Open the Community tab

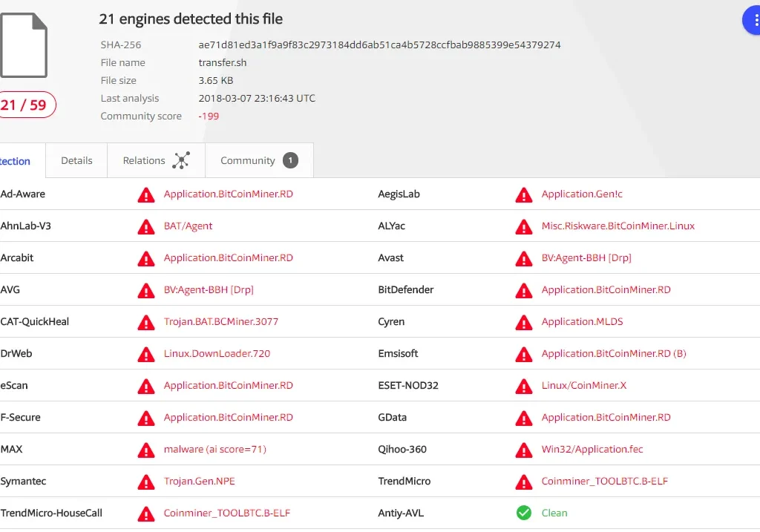[259, 160]
